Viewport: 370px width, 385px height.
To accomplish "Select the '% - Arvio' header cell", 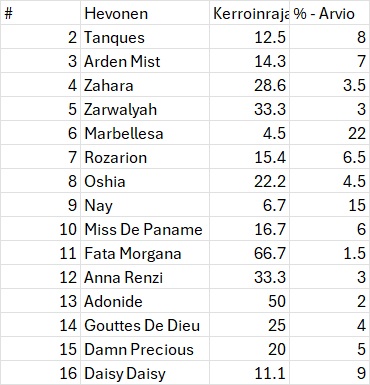I will click(x=329, y=13).
